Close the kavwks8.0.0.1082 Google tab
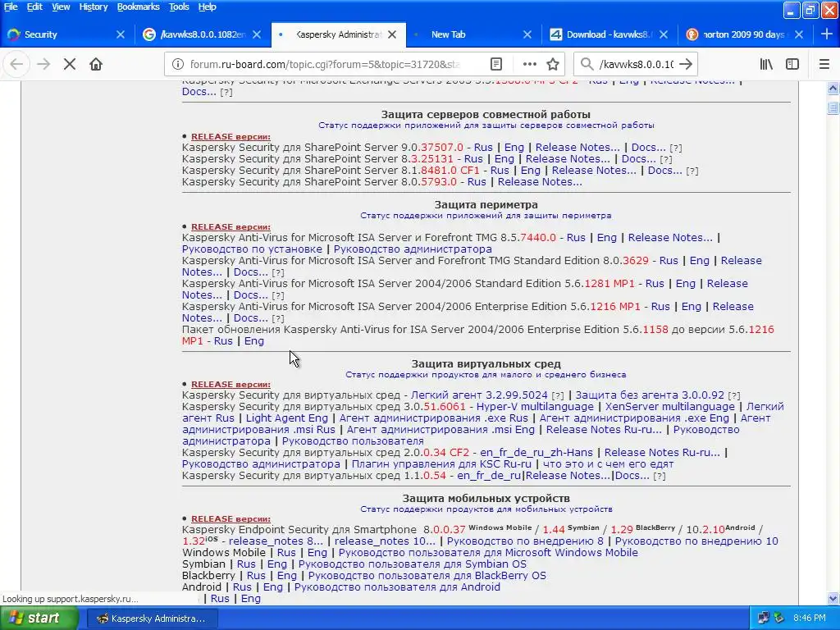 (257, 34)
